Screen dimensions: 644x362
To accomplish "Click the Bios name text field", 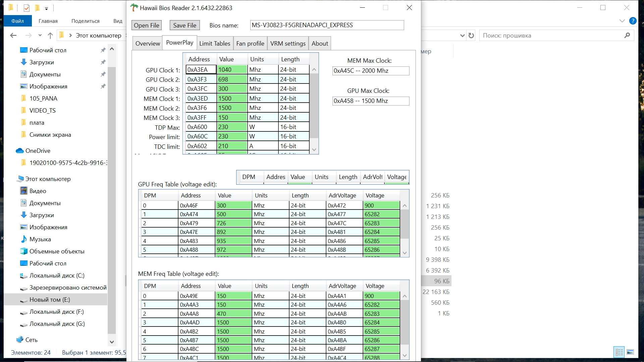I will click(327, 25).
